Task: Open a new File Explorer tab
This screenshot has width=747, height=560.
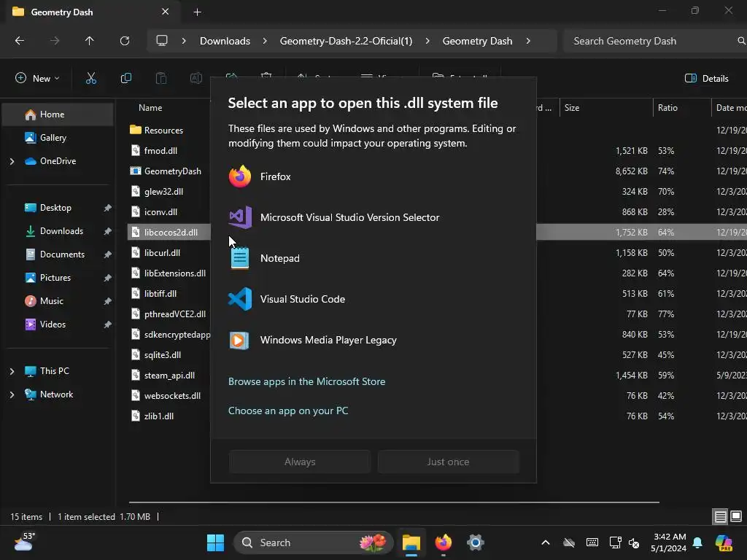Action: click(197, 12)
